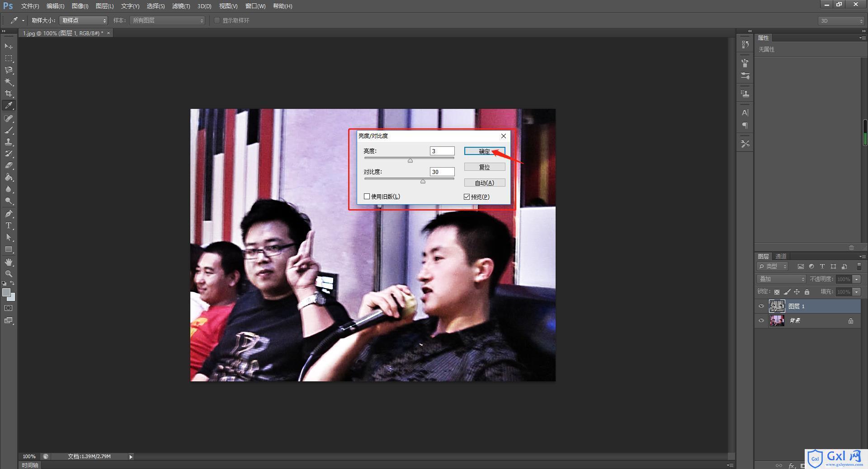The width and height of the screenshot is (868, 469).
Task: Change screen mode icon in toolbox
Action: click(x=9, y=320)
